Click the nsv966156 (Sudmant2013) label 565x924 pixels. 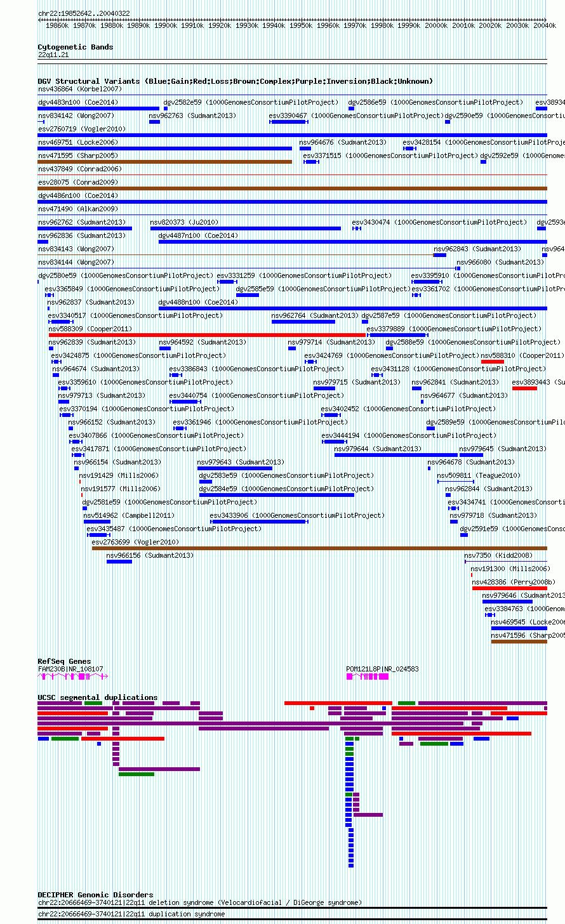tap(150, 555)
